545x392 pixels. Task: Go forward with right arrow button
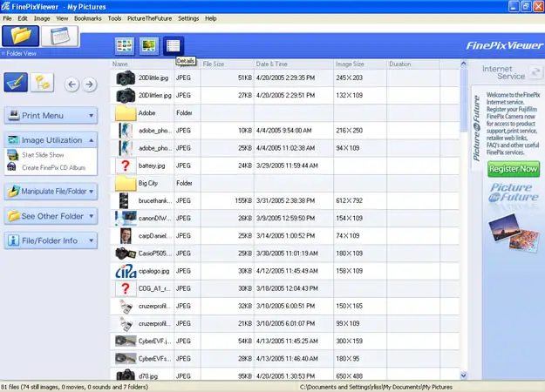coord(90,84)
